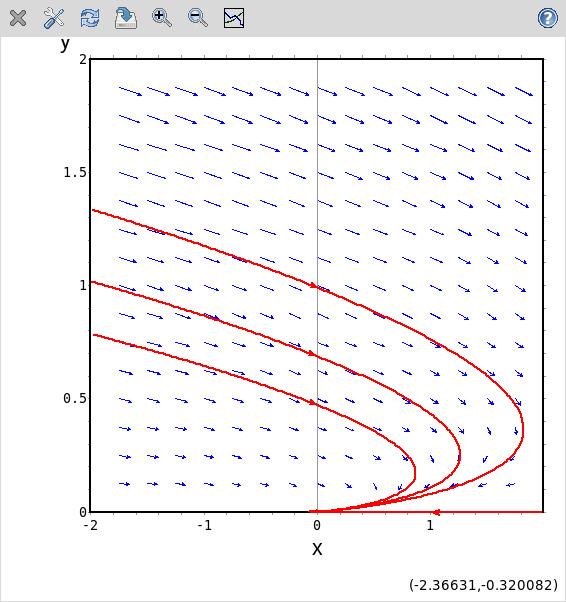Image resolution: width=566 pixels, height=602 pixels.
Task: Click the -1 tick label on x axis
Action: click(x=204, y=525)
